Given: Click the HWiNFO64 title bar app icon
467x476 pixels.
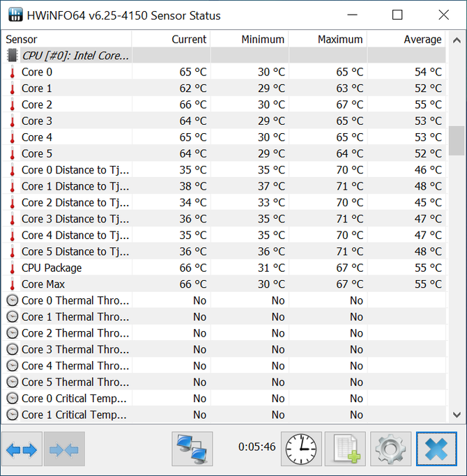Looking at the screenshot, I should tap(15, 15).
